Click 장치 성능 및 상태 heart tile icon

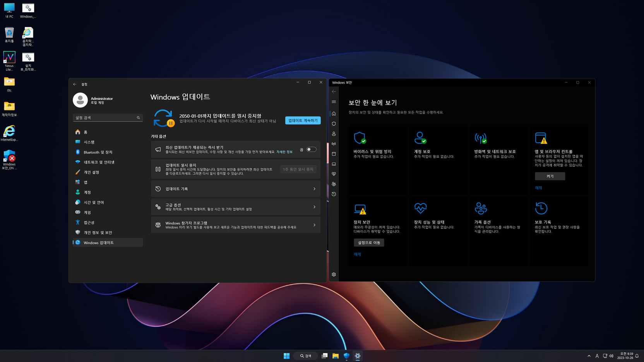pyautogui.click(x=420, y=208)
